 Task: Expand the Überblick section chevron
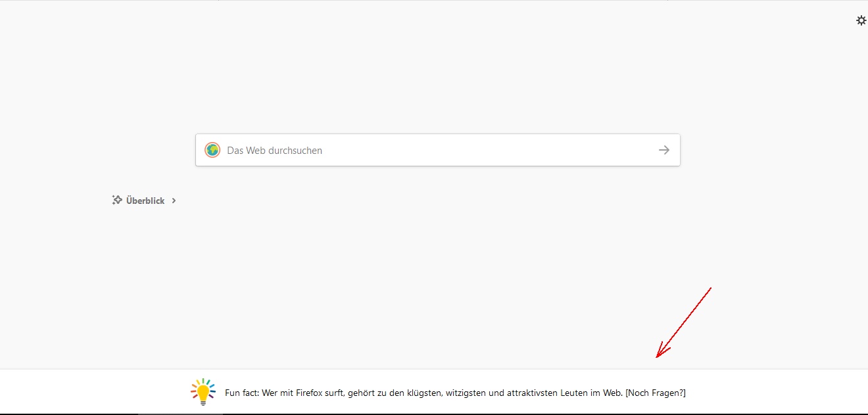pyautogui.click(x=174, y=201)
